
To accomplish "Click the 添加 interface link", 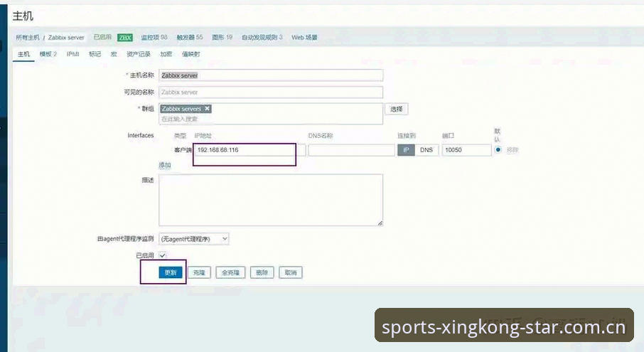I will tap(165, 165).
